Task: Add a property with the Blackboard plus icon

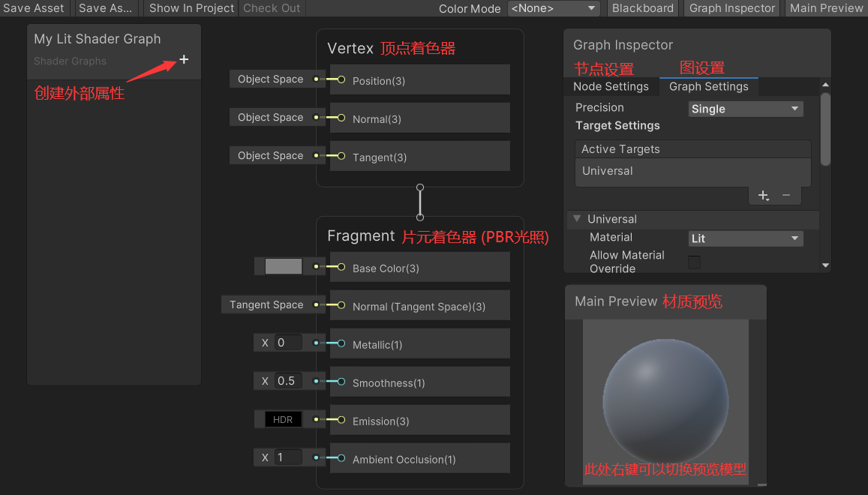Action: tap(184, 61)
